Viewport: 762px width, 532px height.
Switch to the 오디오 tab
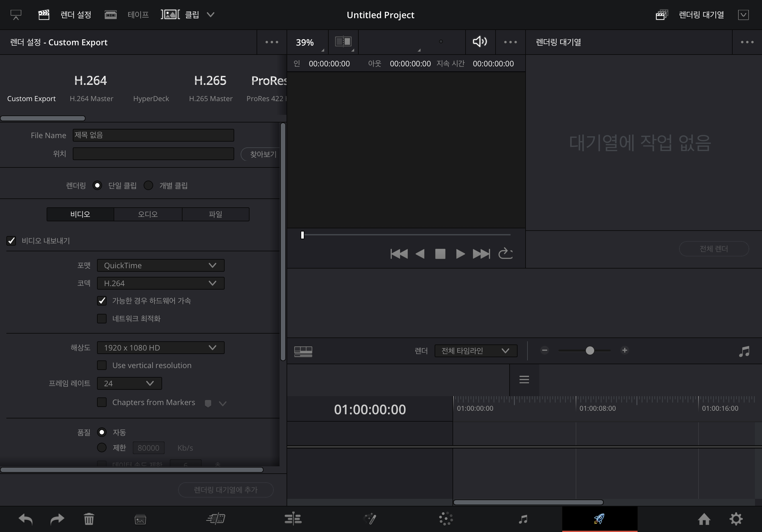click(148, 214)
